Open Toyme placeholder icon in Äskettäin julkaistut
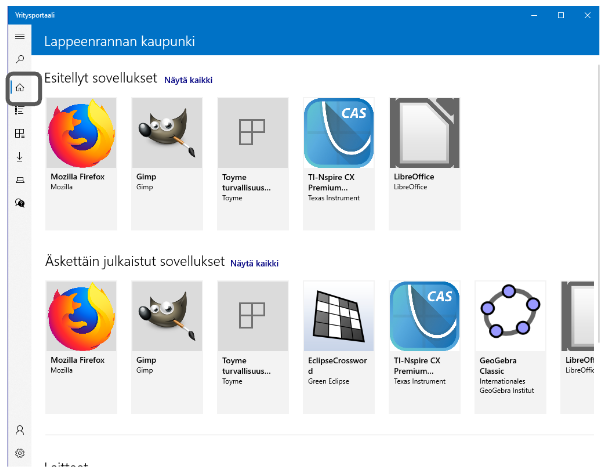This screenshot has width=604, height=471. click(x=253, y=316)
